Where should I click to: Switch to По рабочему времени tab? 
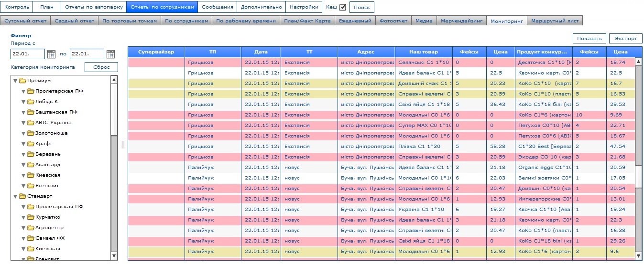(246, 21)
